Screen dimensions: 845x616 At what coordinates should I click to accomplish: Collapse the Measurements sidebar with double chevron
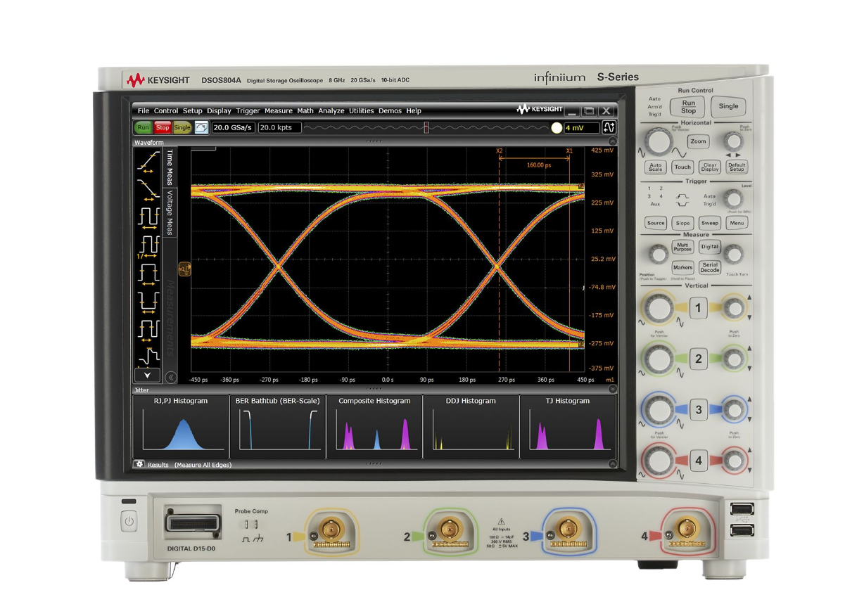(171, 378)
